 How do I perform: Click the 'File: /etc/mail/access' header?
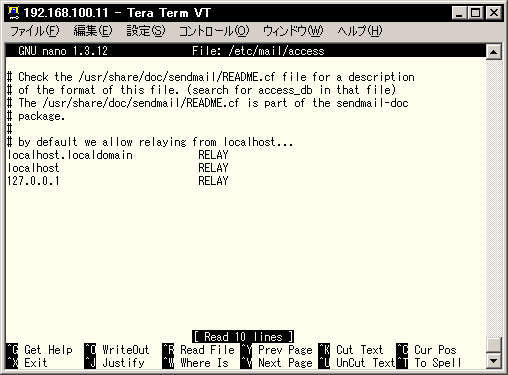point(258,51)
